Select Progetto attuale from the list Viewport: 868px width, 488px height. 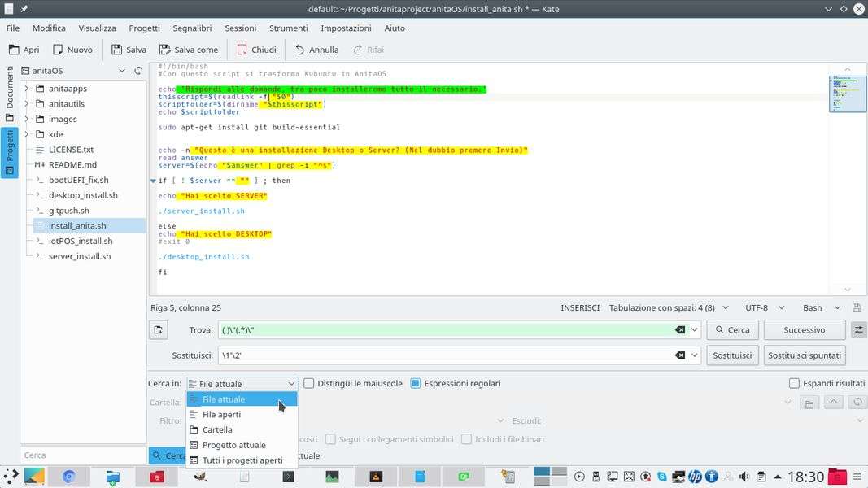tap(233, 445)
